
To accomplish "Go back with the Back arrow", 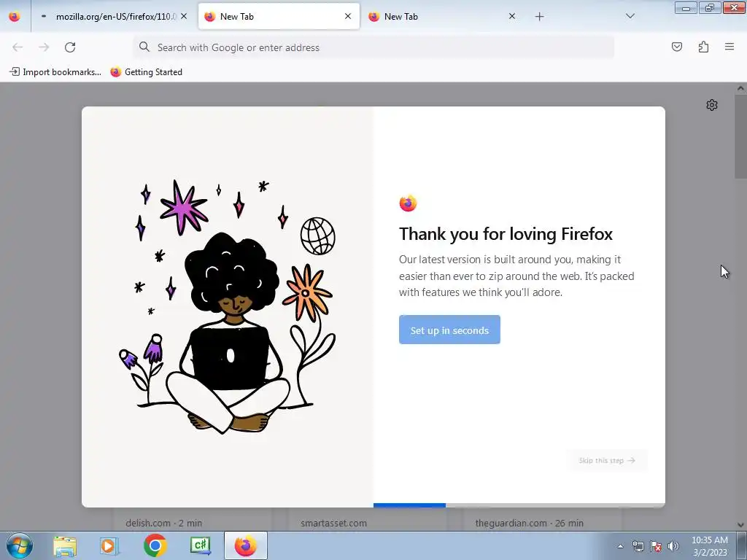I will point(18,47).
